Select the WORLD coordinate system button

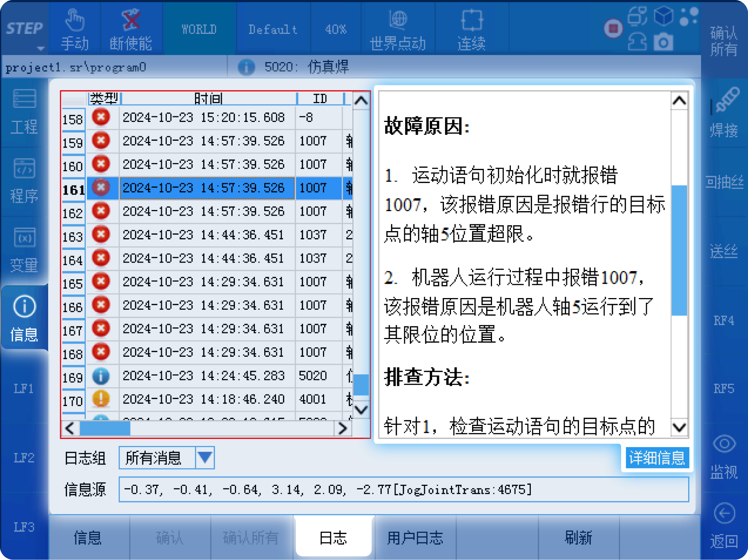(x=199, y=29)
